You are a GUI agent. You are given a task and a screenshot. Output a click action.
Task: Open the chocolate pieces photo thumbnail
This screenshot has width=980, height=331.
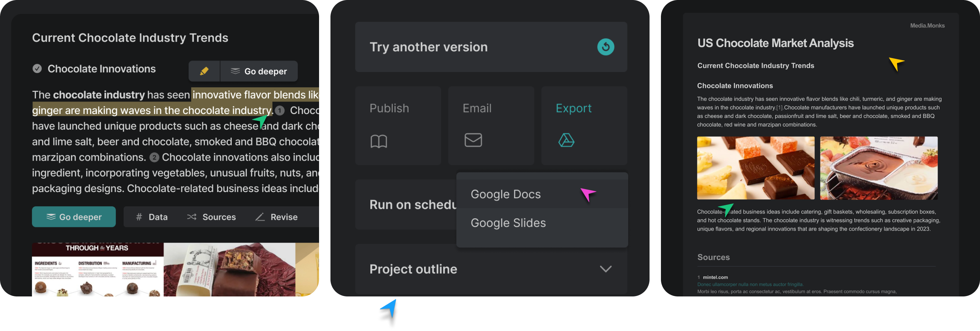(x=756, y=168)
